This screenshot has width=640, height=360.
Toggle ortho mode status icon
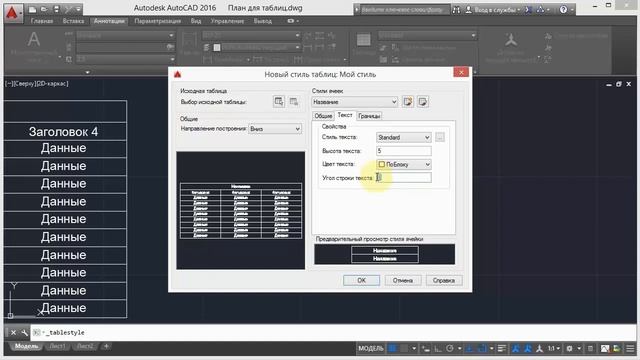[438, 348]
